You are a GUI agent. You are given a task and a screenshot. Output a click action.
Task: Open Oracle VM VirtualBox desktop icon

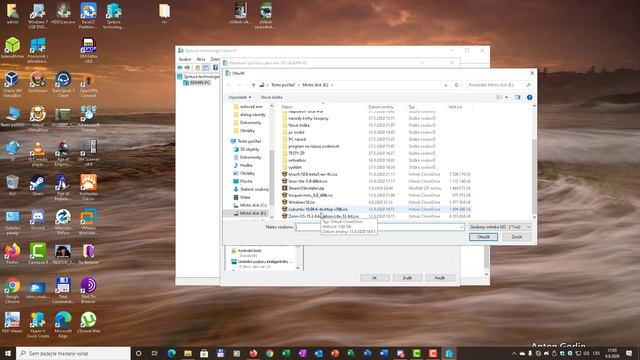pos(12,84)
